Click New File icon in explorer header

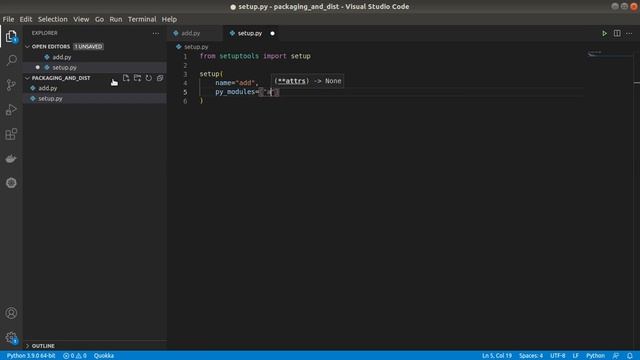[126, 78]
